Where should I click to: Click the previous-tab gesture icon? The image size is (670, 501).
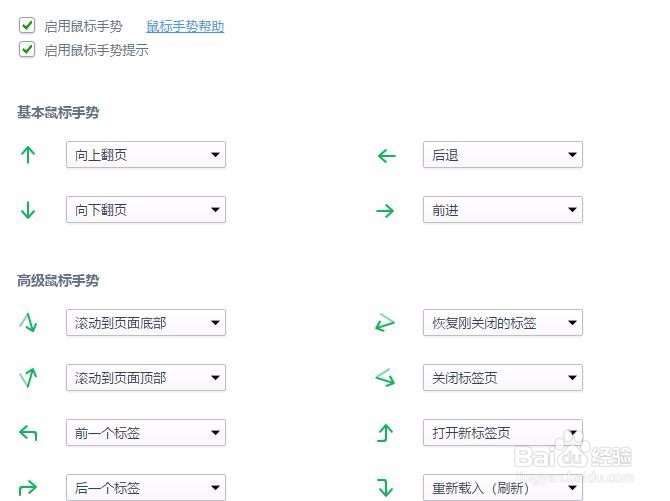coord(28,433)
